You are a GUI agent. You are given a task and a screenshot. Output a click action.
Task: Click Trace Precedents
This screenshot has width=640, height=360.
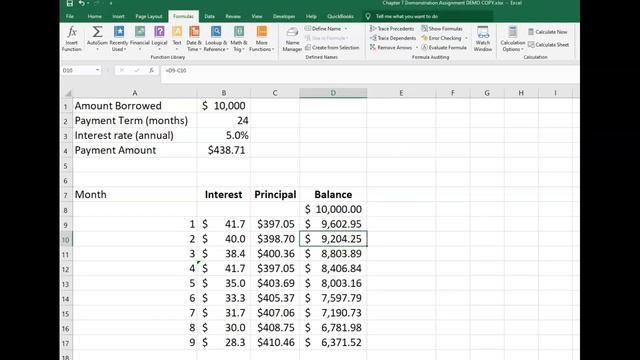pyautogui.click(x=392, y=29)
